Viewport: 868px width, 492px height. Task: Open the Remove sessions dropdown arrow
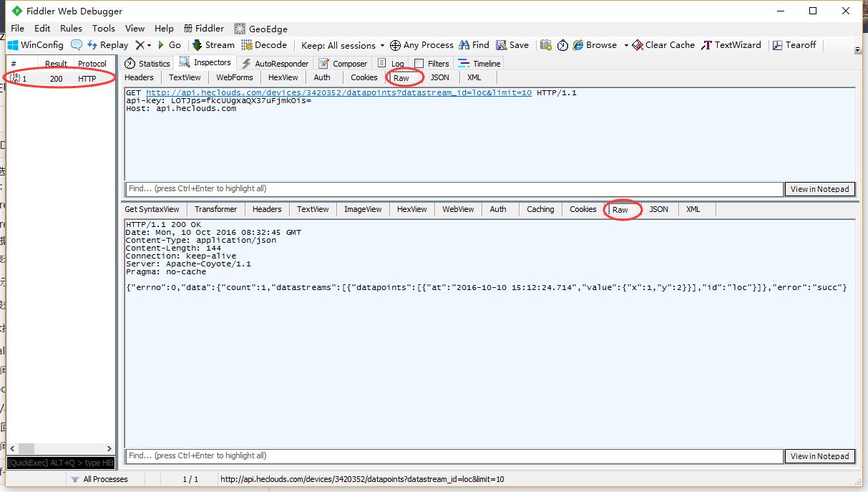tap(148, 44)
